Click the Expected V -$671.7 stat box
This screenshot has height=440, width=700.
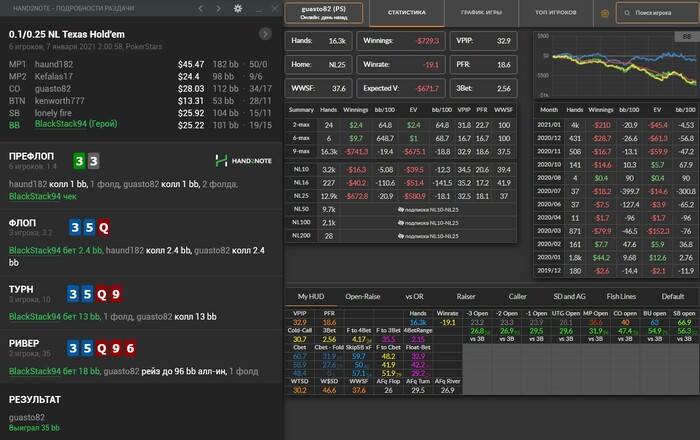400,88
